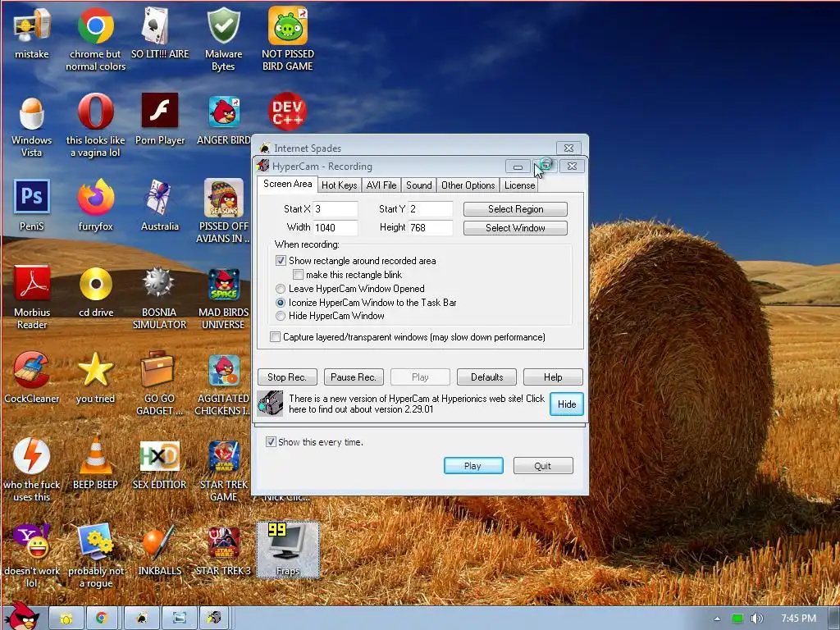
Task: Open the License tab
Action: [x=519, y=185]
